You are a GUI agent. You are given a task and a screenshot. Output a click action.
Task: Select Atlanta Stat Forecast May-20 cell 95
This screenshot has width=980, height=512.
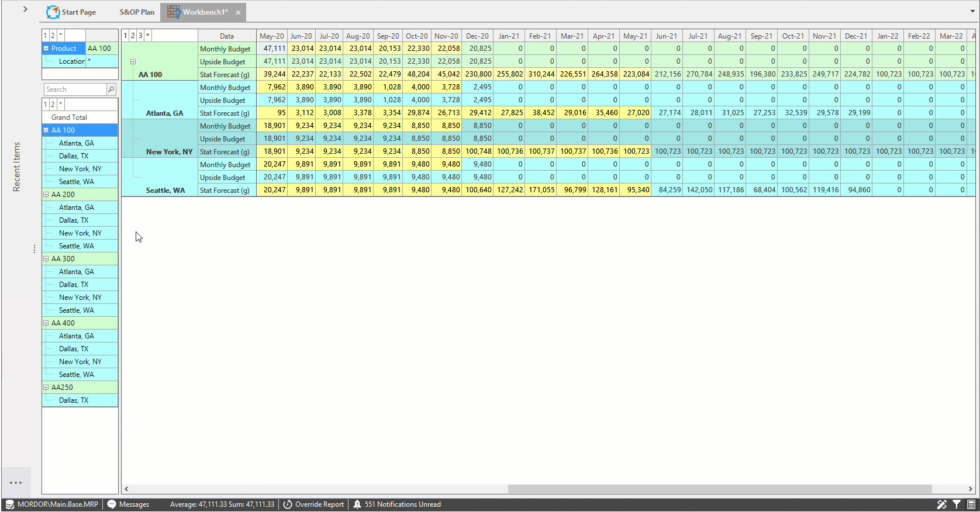(272, 113)
